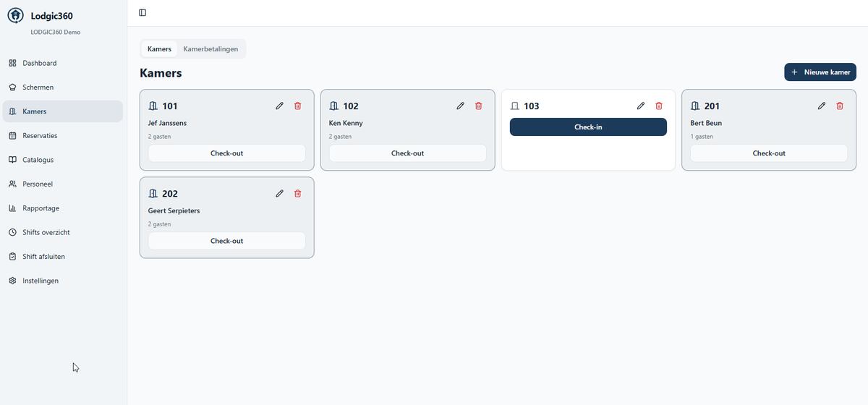The height and width of the screenshot is (405, 868).
Task: Click guest name Ken Kenny
Action: (x=346, y=123)
